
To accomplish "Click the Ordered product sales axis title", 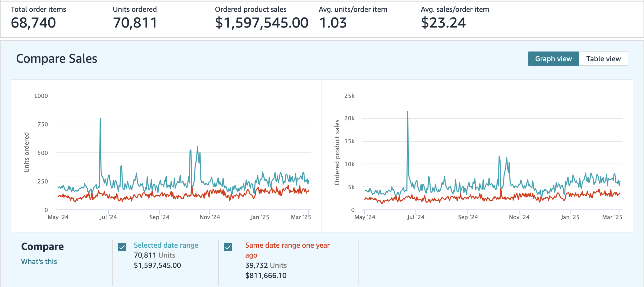I will tap(337, 152).
